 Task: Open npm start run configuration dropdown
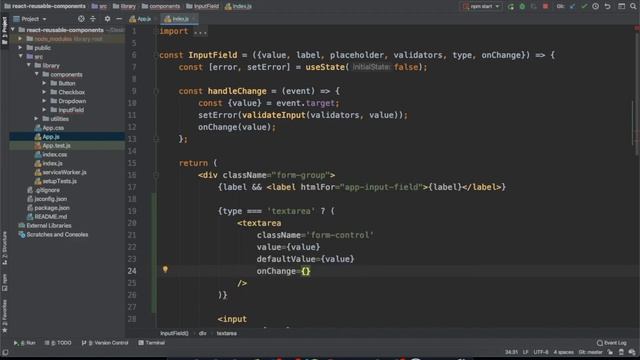pos(482,7)
